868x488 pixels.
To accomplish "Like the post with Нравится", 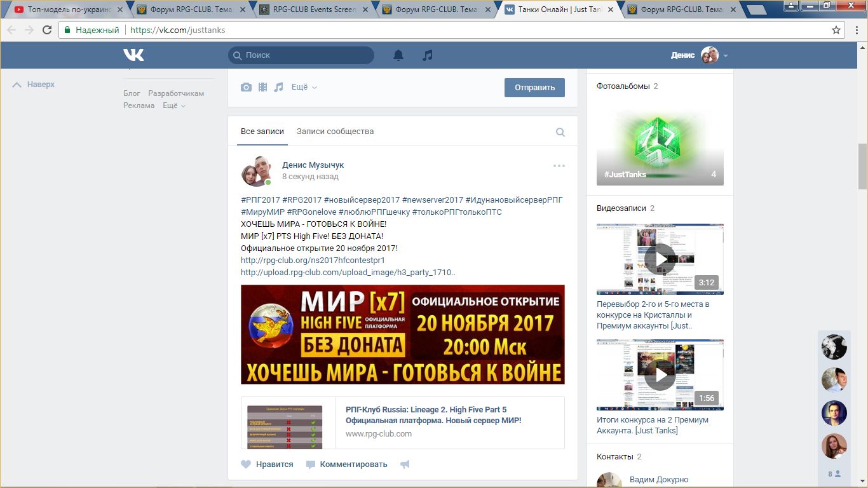I will click(x=268, y=464).
